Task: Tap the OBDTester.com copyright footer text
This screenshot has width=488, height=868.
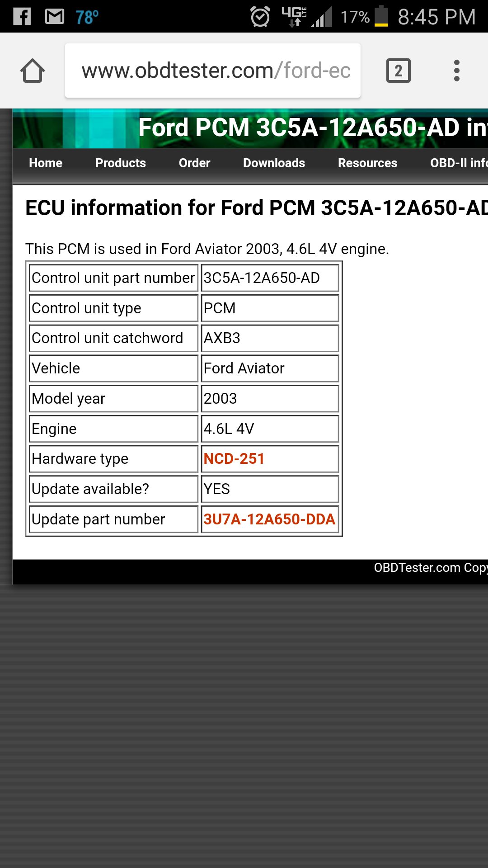Action: click(431, 568)
